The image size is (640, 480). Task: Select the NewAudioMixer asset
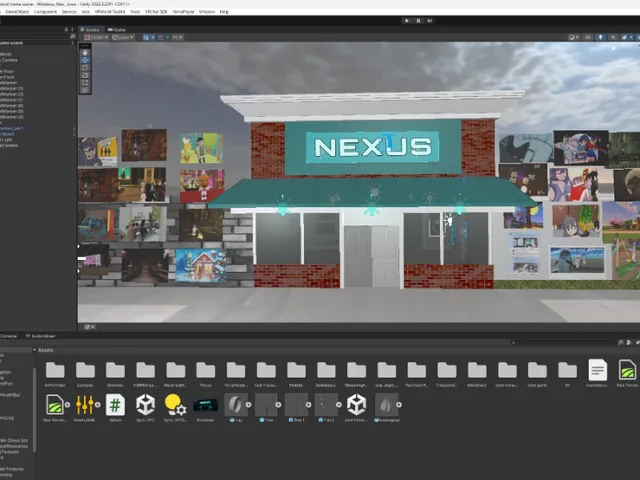point(85,408)
